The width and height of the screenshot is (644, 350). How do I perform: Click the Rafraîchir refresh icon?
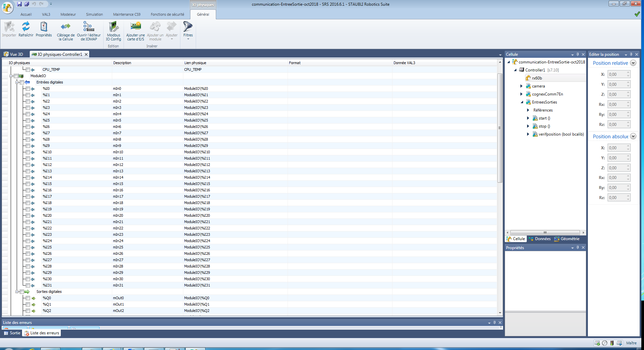click(x=26, y=27)
